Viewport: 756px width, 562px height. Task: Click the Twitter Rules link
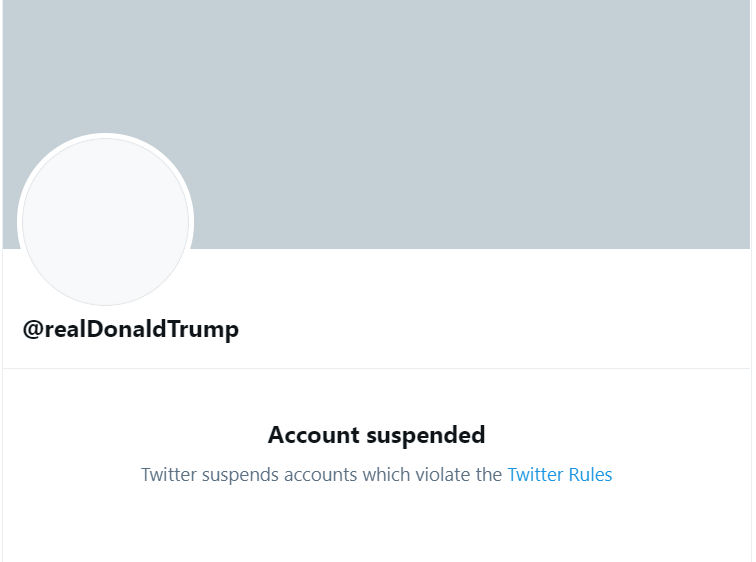pos(560,475)
